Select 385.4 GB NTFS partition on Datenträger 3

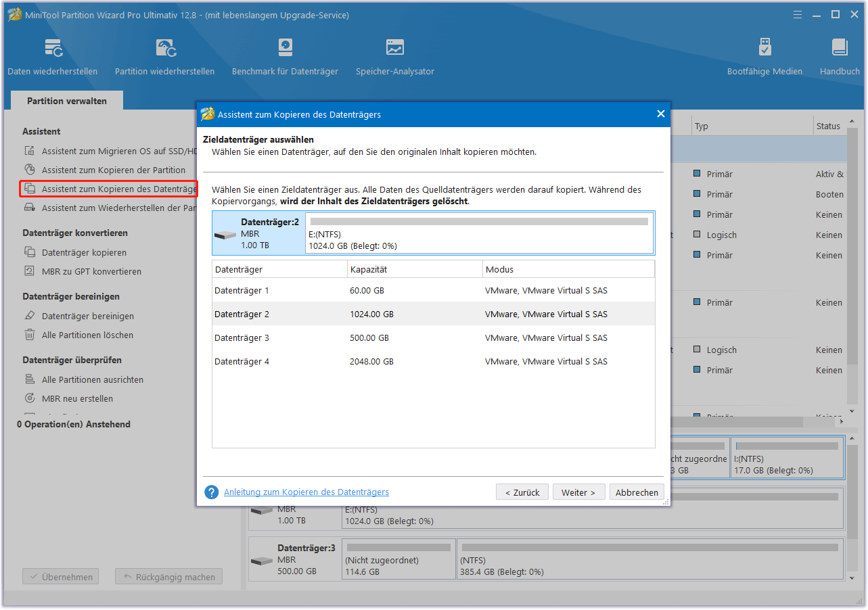point(650,559)
